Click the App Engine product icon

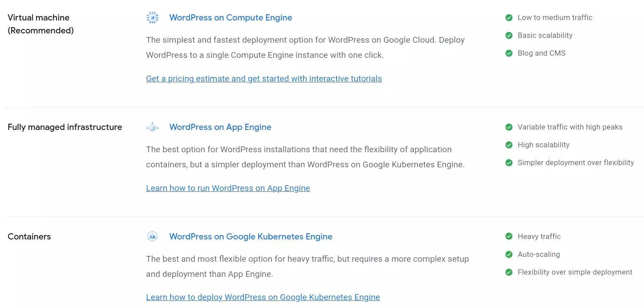152,127
